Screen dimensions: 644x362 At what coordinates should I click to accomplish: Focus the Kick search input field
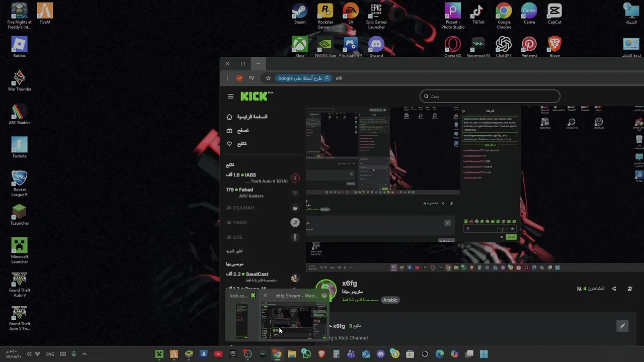pos(490,96)
